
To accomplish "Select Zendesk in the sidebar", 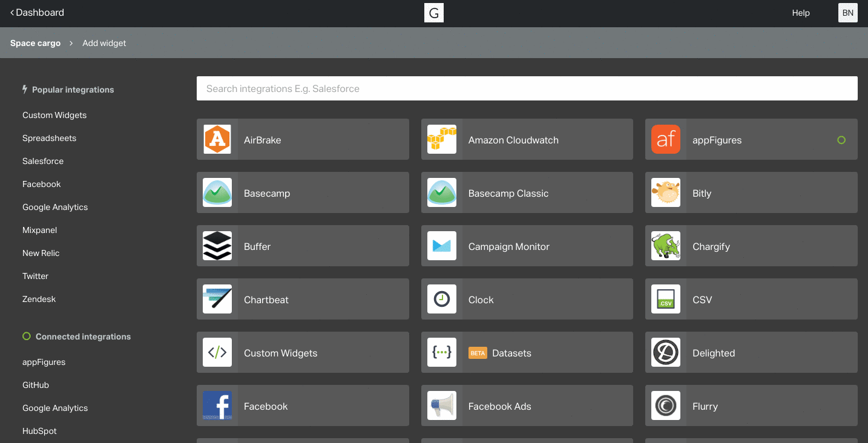I will pyautogui.click(x=39, y=299).
